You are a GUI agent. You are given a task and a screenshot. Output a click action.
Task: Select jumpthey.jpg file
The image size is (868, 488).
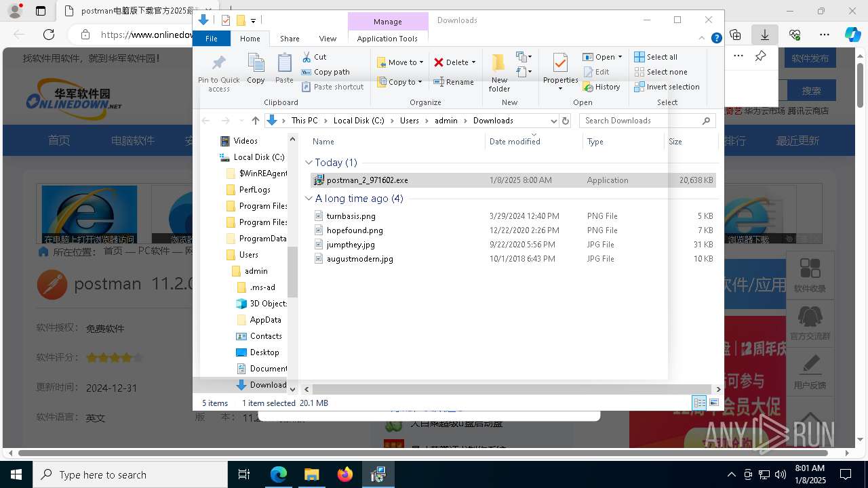513,245
